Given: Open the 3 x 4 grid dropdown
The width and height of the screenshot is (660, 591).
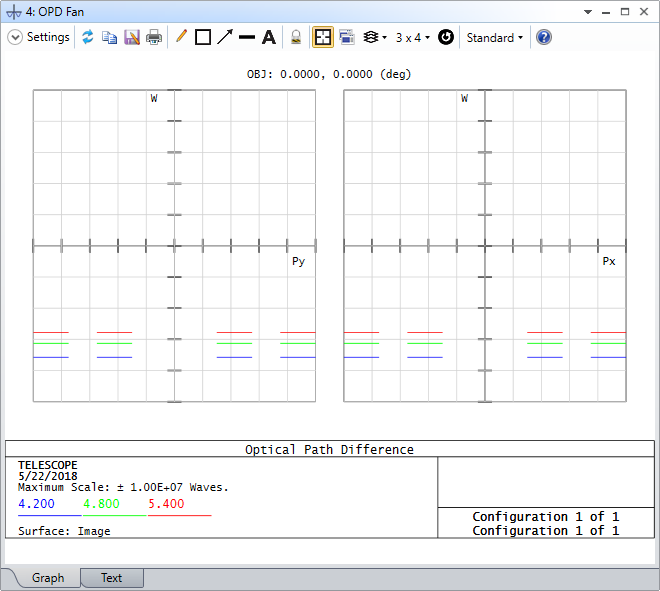Looking at the screenshot, I should 412,37.
